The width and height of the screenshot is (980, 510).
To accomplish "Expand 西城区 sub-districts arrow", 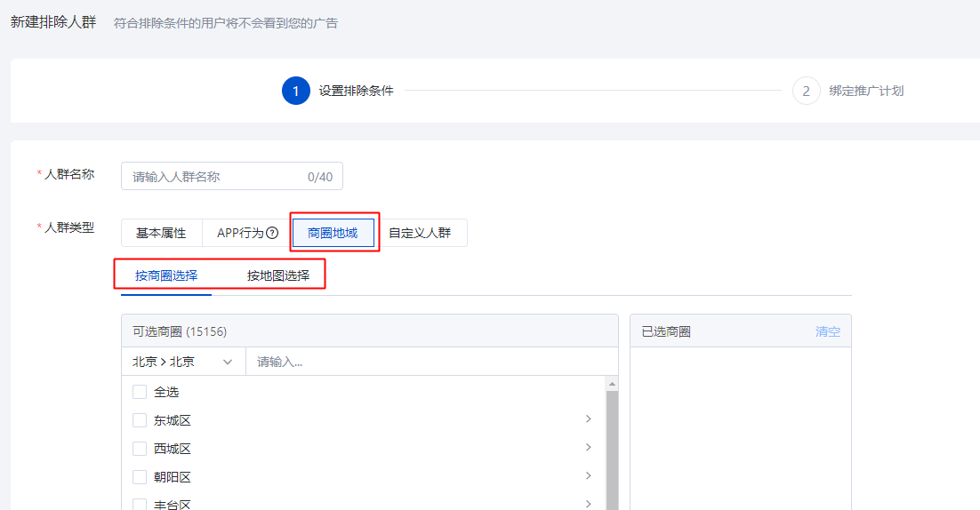I will [x=589, y=448].
